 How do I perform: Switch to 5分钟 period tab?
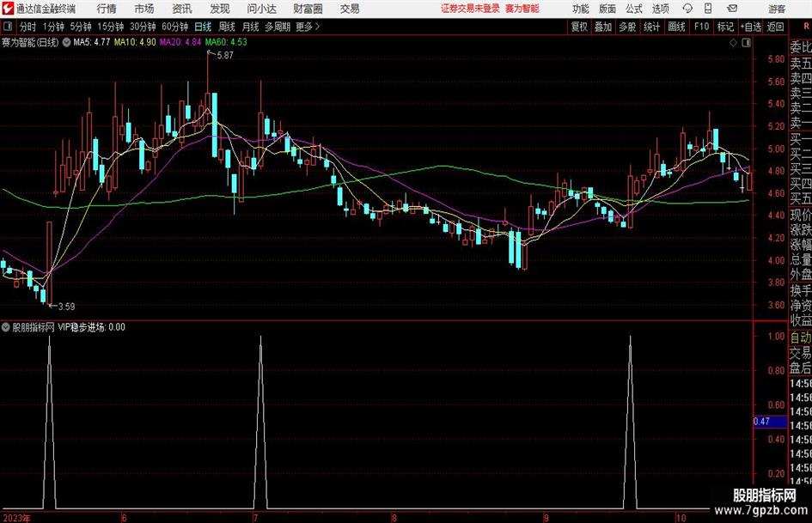pos(80,27)
